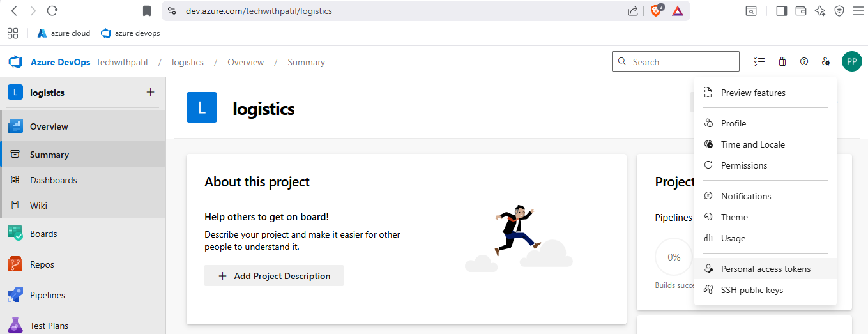868x334 pixels.
Task: Bookmark this page in address bar
Action: point(147,11)
